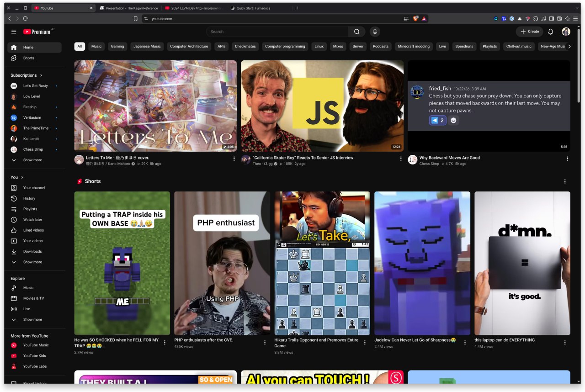Screen dimensions: 585x392
Task: Open Why Backward Moves Are Good thumbnail
Action: [489, 106]
